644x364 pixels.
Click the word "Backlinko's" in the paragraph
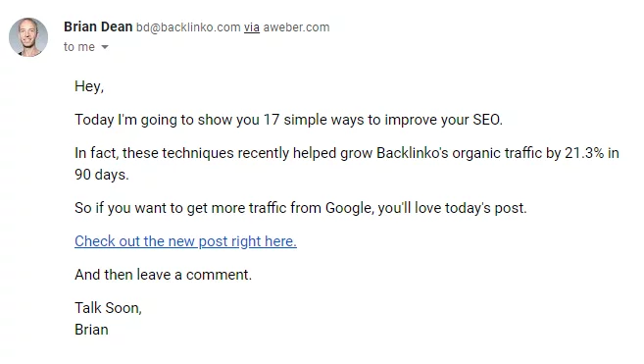click(413, 153)
